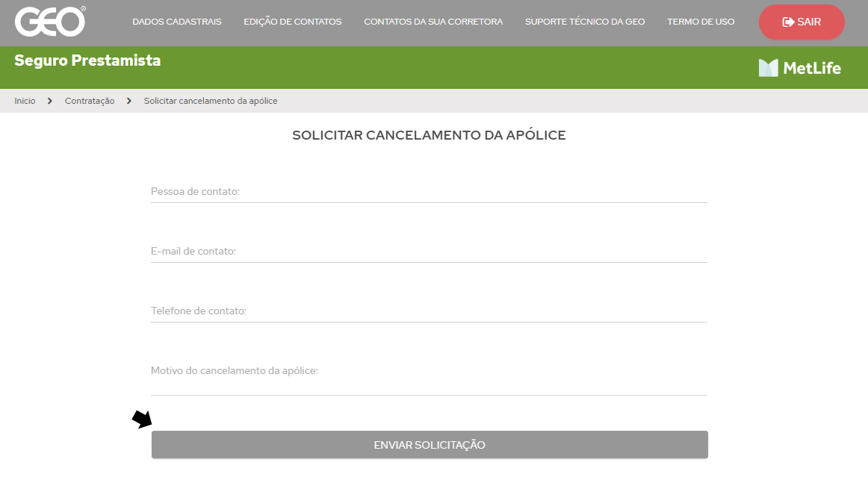Go to Contratação breadcrumb

90,101
